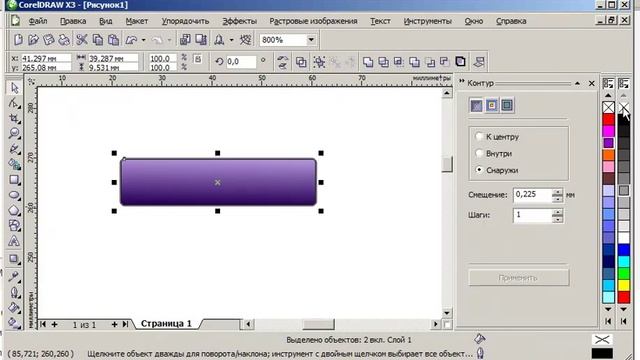Click the New document icon

point(18,40)
